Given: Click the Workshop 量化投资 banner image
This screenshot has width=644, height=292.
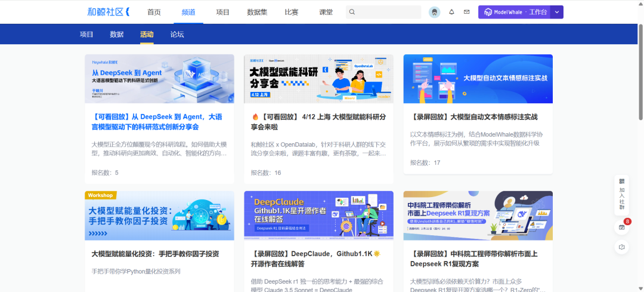Looking at the screenshot, I should [159, 216].
